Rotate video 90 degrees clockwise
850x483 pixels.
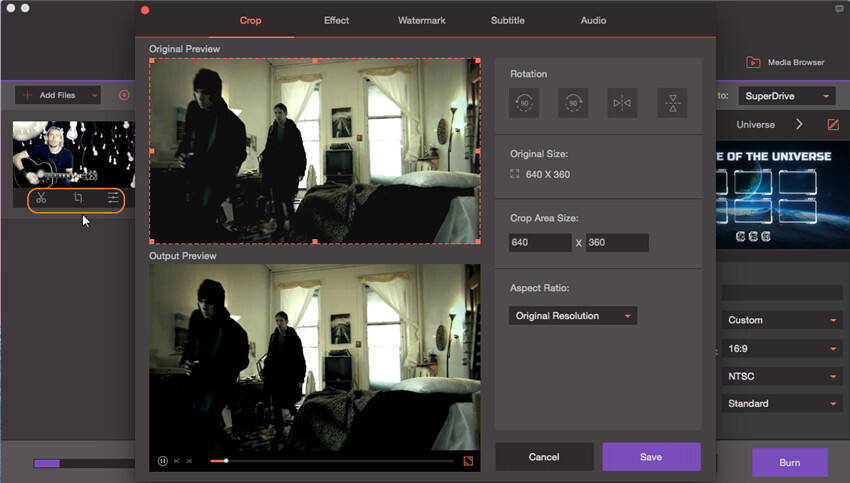(x=573, y=102)
